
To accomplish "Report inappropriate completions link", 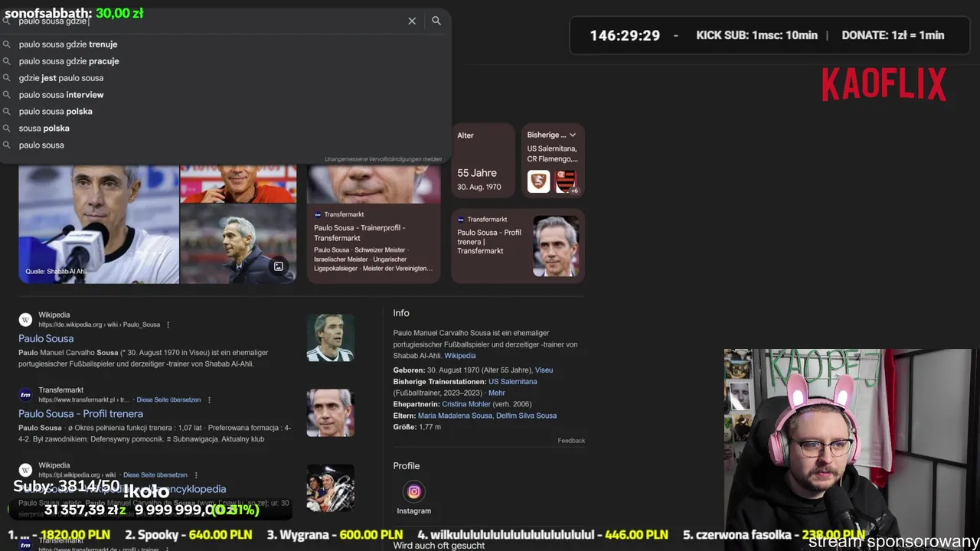I will pyautogui.click(x=383, y=159).
